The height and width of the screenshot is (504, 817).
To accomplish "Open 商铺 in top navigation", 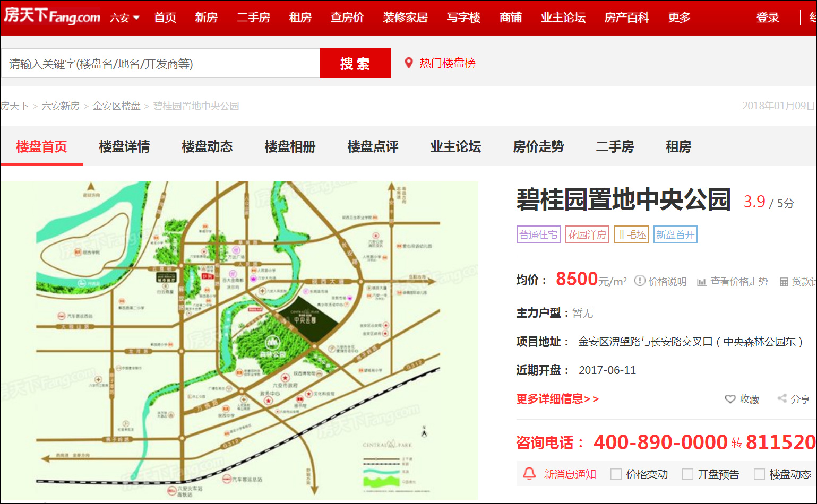I will click(511, 18).
